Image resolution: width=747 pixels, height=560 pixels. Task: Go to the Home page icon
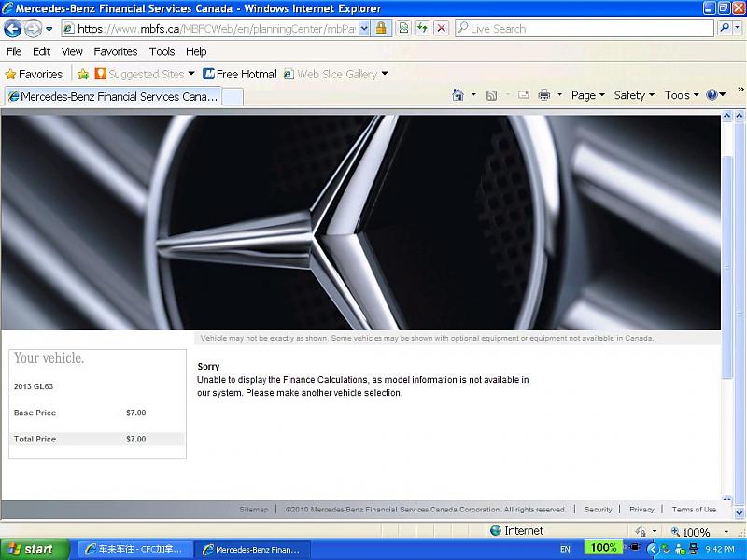(x=458, y=95)
